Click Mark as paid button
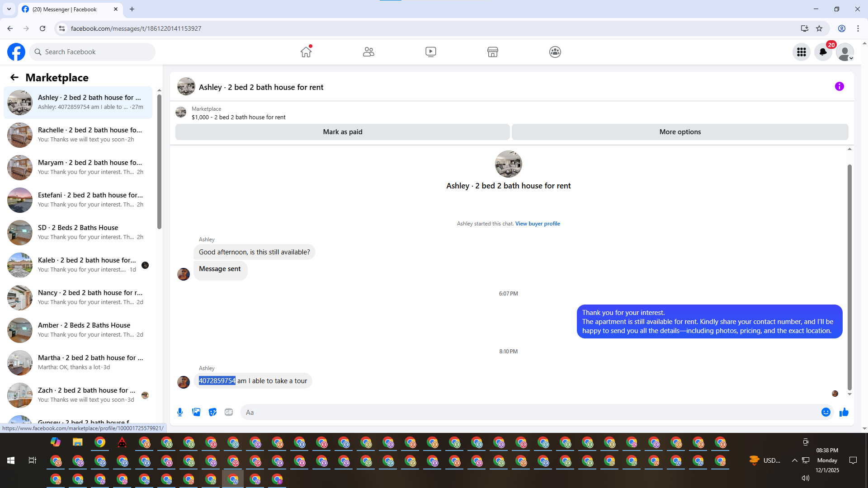The width and height of the screenshot is (868, 488). 343,132
